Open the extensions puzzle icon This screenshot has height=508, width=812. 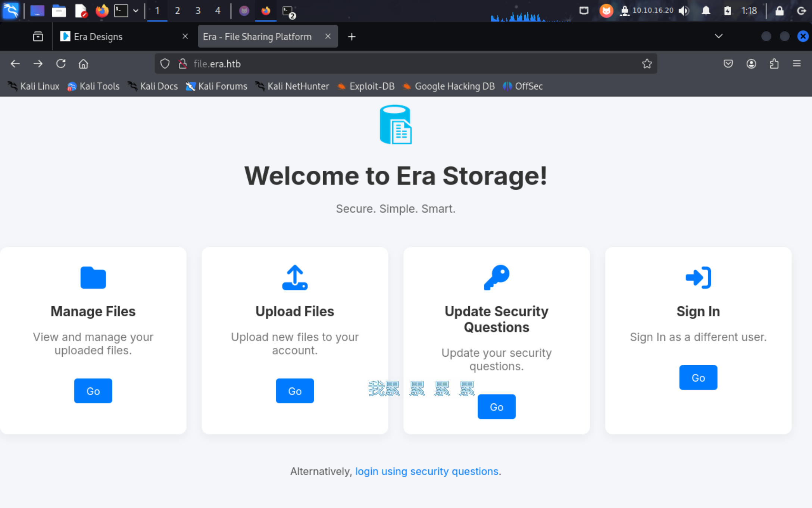point(774,64)
